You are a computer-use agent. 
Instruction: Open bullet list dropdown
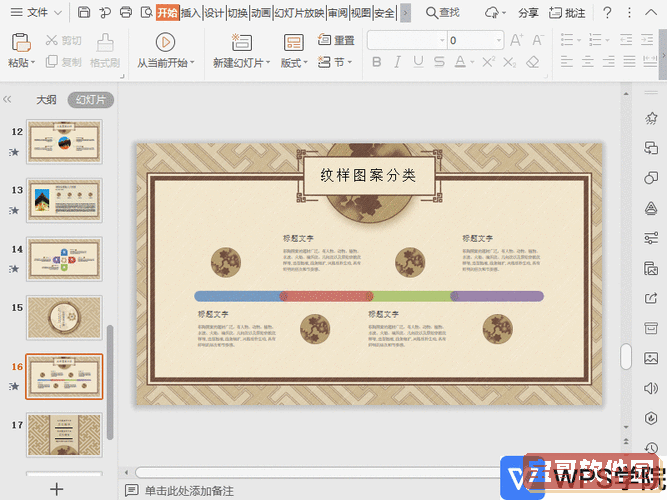click(x=579, y=40)
